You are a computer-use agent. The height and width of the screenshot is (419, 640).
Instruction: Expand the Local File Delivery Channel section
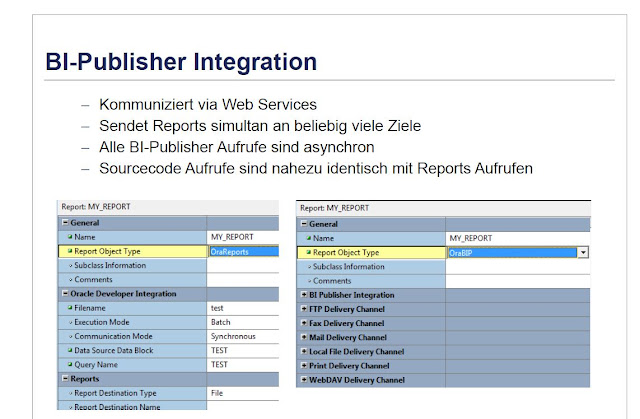point(304,351)
